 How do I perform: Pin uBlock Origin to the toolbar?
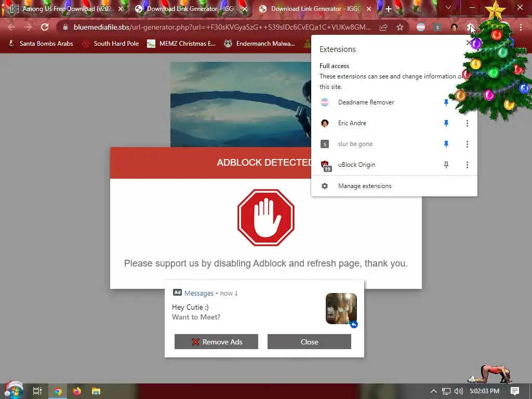pos(446,165)
